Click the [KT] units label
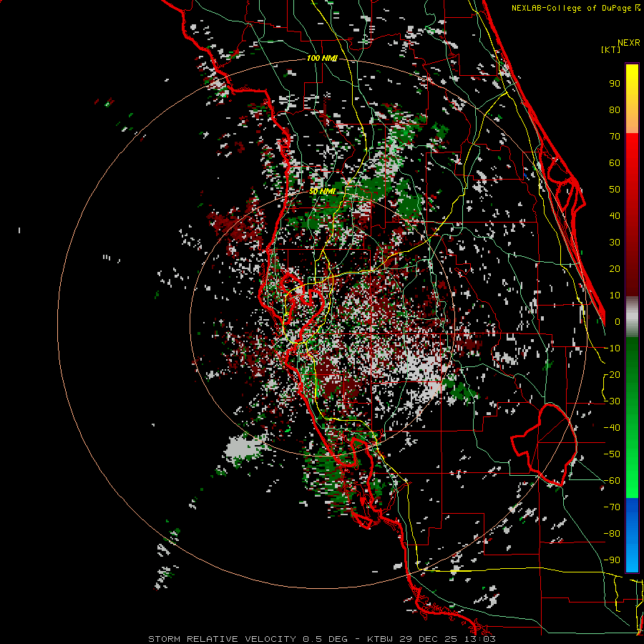644x644 pixels. pyautogui.click(x=611, y=49)
